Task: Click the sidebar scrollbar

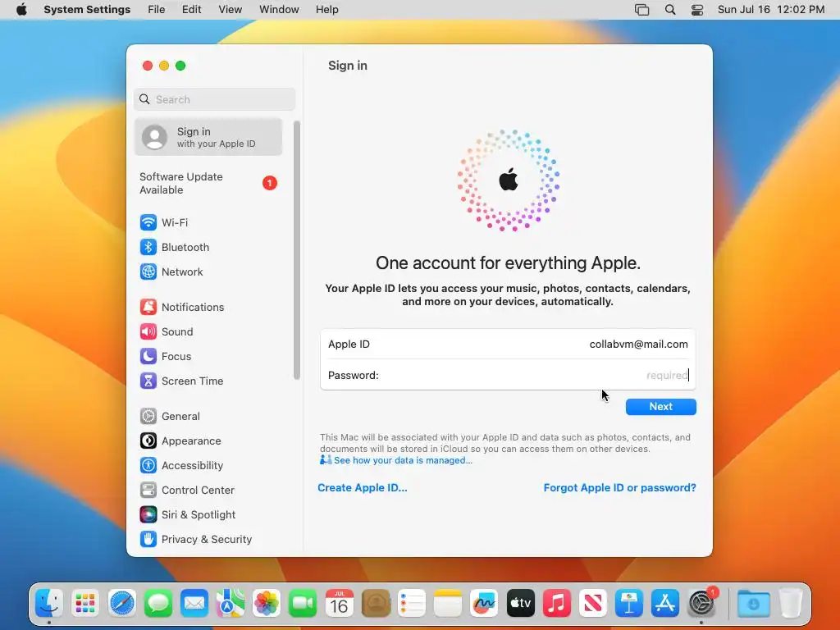Action: (297, 250)
